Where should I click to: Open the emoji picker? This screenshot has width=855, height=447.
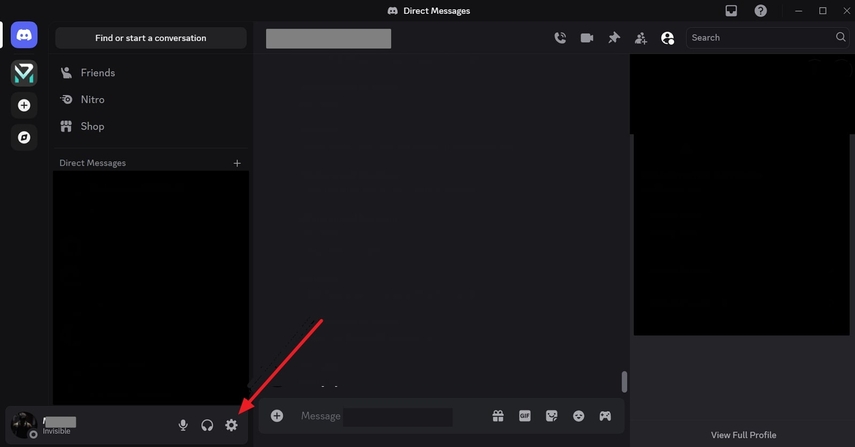click(x=579, y=416)
